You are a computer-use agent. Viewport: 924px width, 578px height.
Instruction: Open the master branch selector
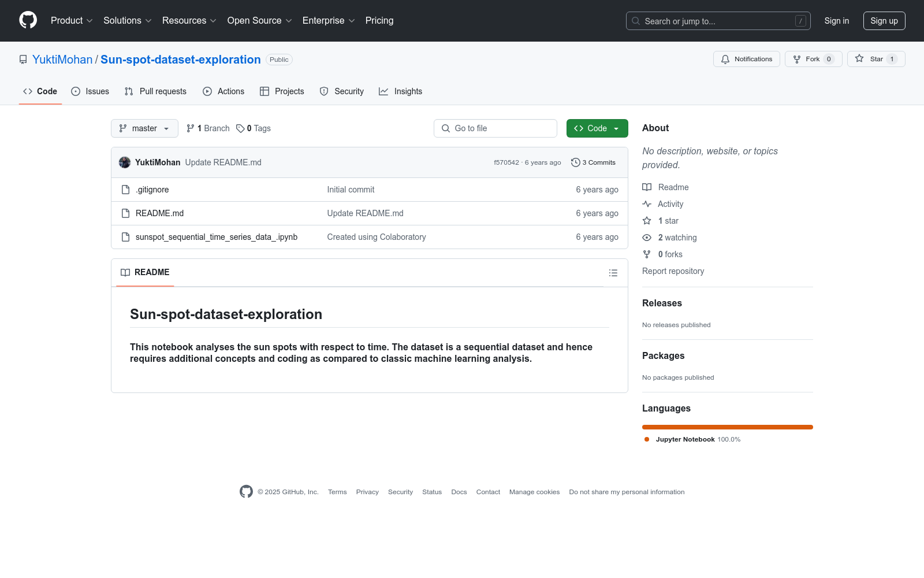coord(144,128)
